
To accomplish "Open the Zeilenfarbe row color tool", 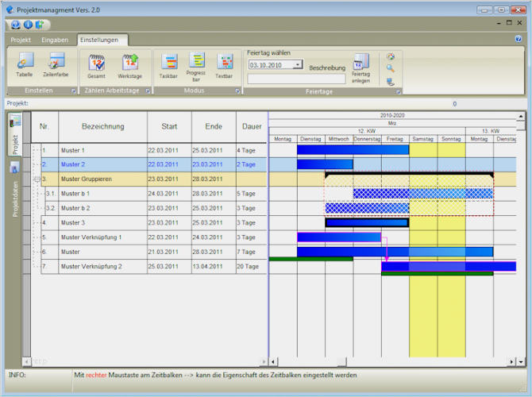I will point(56,62).
